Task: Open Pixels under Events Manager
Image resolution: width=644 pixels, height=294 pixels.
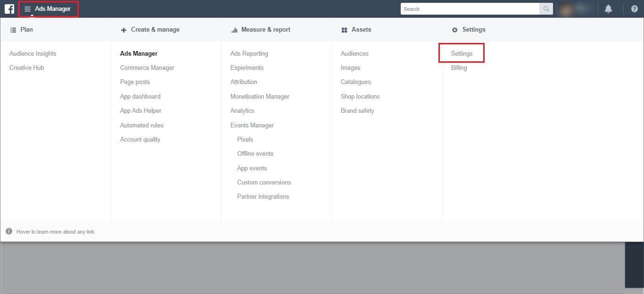Action: click(x=245, y=140)
